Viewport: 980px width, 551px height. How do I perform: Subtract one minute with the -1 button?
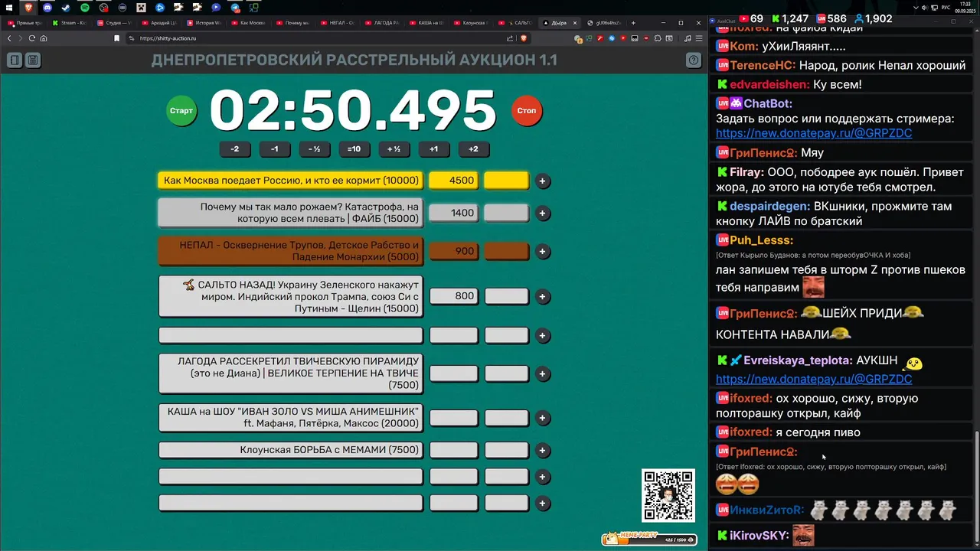(x=275, y=149)
